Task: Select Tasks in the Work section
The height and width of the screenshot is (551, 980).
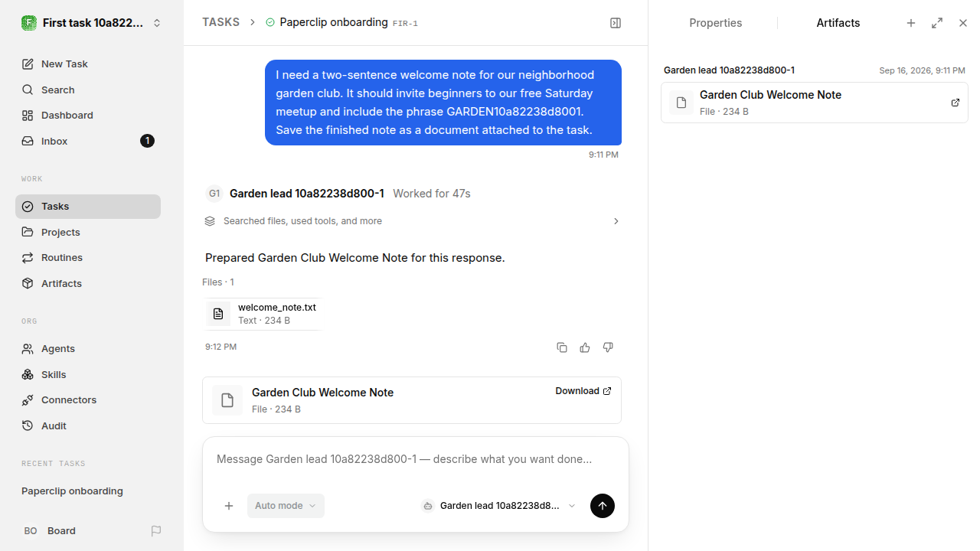Action: 88,207
